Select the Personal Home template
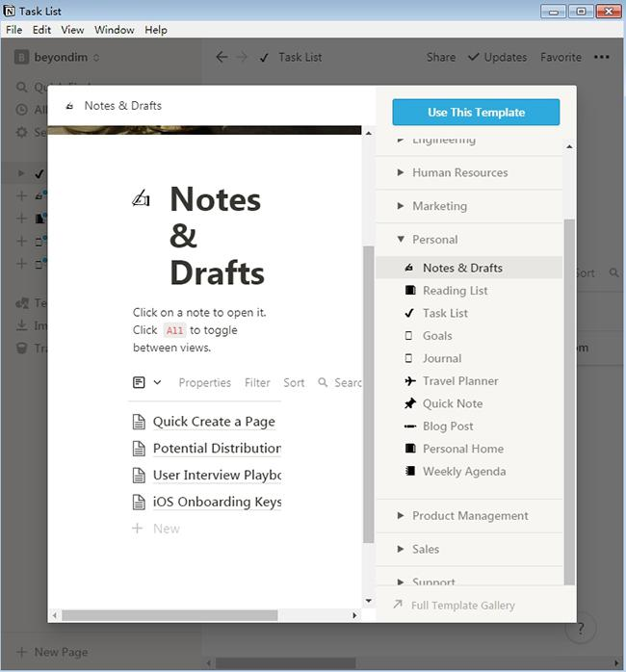 pyautogui.click(x=469, y=449)
